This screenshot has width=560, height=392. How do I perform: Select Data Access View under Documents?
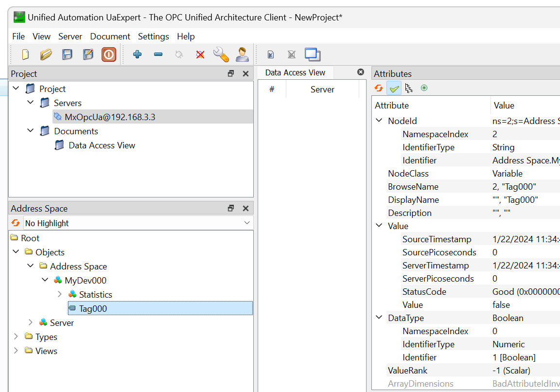102,145
